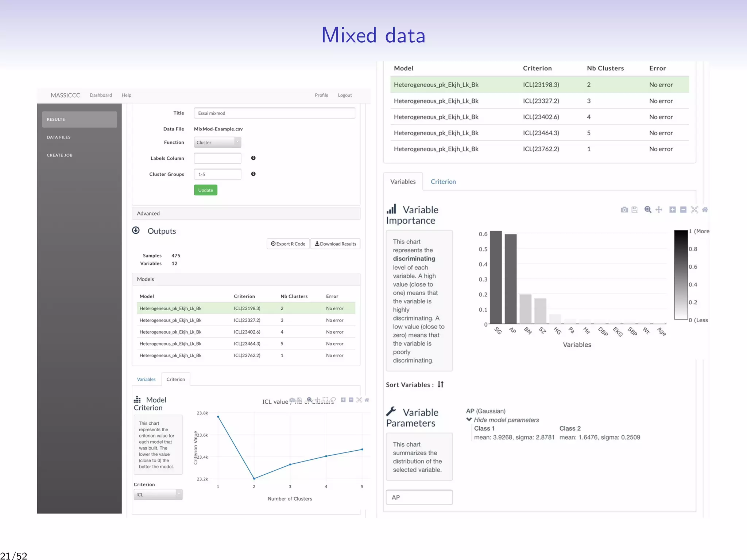Click the Download Results button

[x=335, y=244]
